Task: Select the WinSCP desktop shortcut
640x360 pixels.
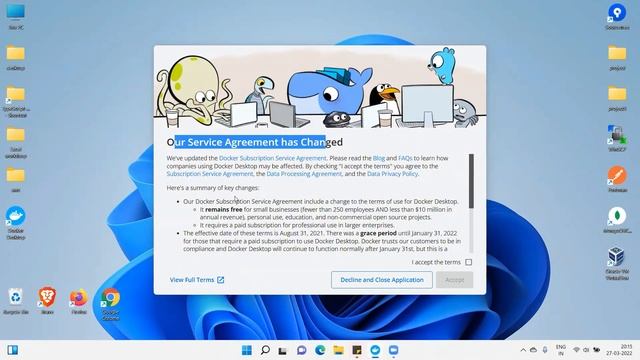Action: coord(617,138)
